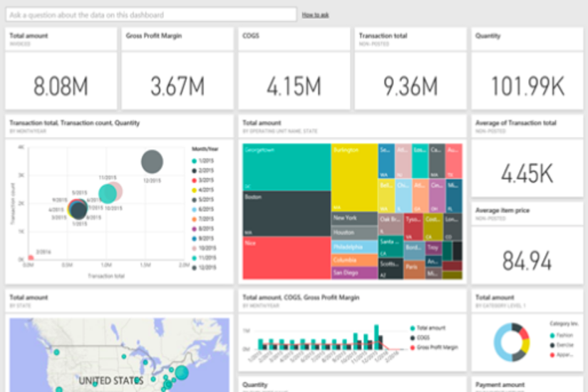Screen dimensions: 588x392
Task: Select the 4/2015 yellow legend entry
Action: 203,190
